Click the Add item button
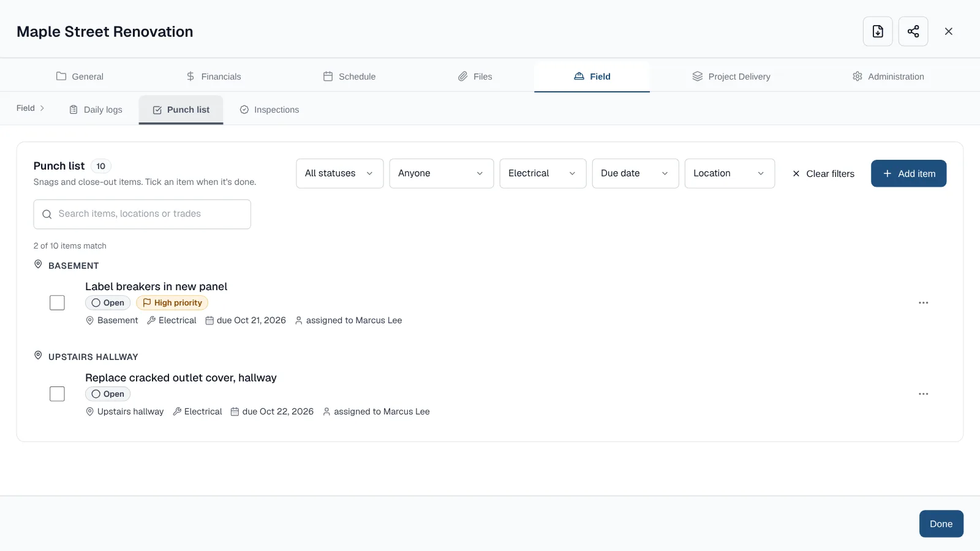Screen dimensions: 980x551 (x=909, y=174)
